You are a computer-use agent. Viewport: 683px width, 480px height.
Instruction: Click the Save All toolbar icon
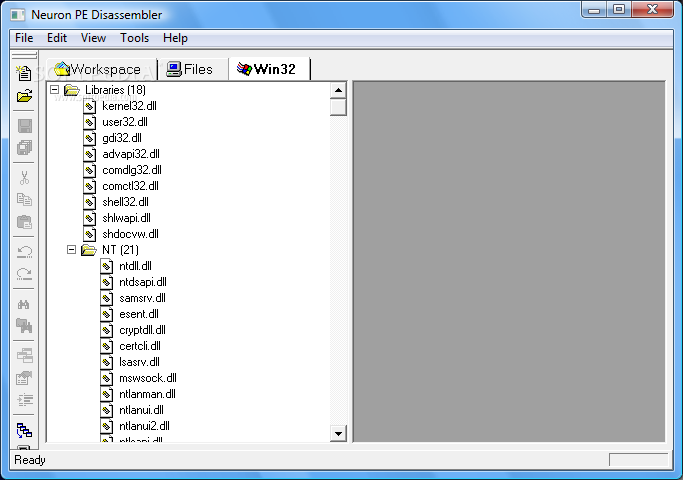pyautogui.click(x=24, y=148)
